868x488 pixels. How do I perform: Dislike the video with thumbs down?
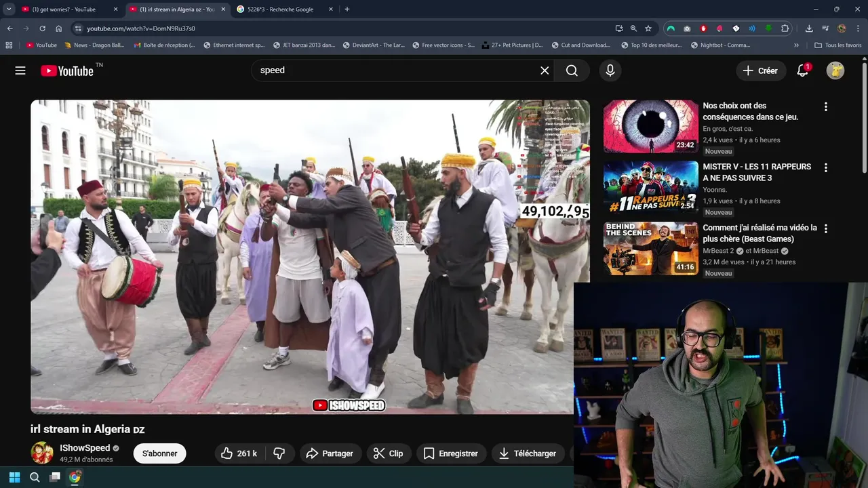coord(279,453)
